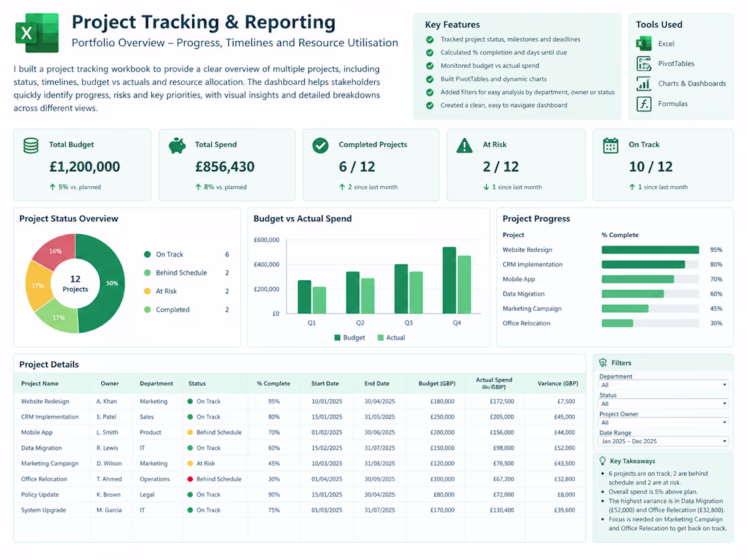Click the CRM Implementation project name cell
747x560 pixels.
[x=50, y=417]
